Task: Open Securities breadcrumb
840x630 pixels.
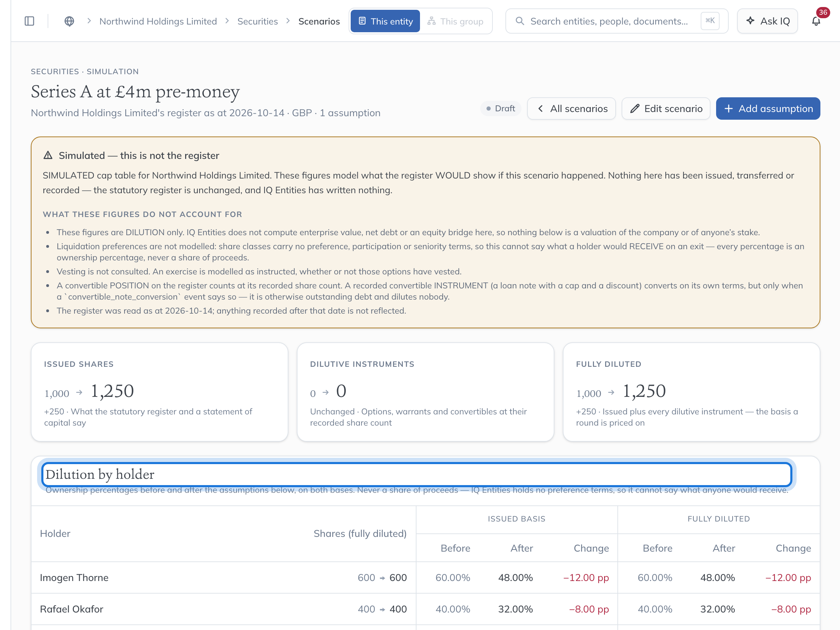Action: point(258,21)
